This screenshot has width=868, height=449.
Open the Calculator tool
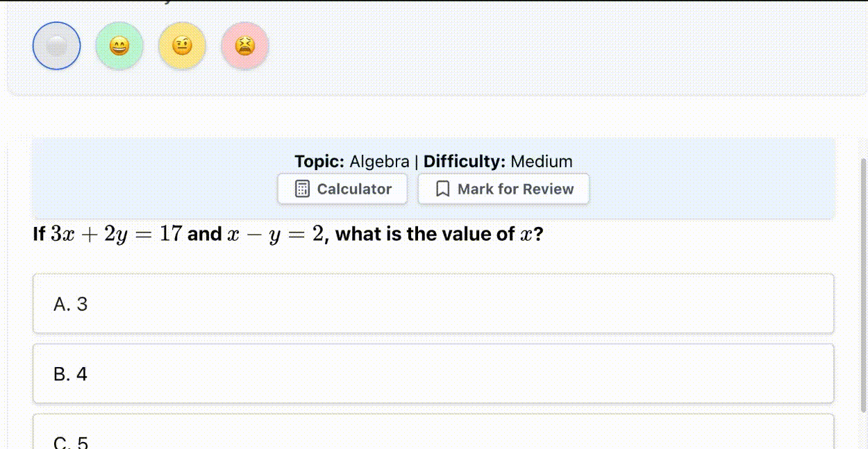(353, 189)
